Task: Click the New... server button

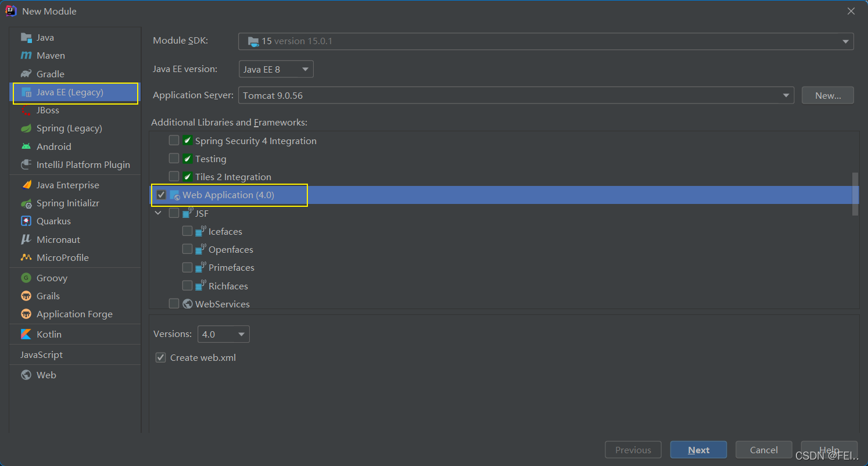Action: [828, 95]
